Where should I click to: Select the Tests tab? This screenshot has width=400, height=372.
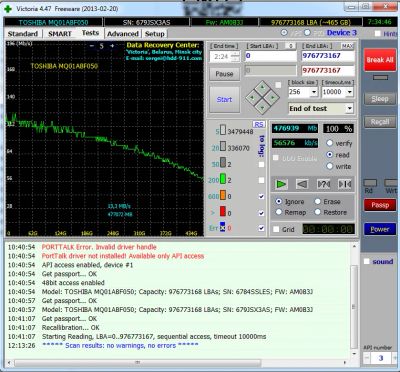90,33
